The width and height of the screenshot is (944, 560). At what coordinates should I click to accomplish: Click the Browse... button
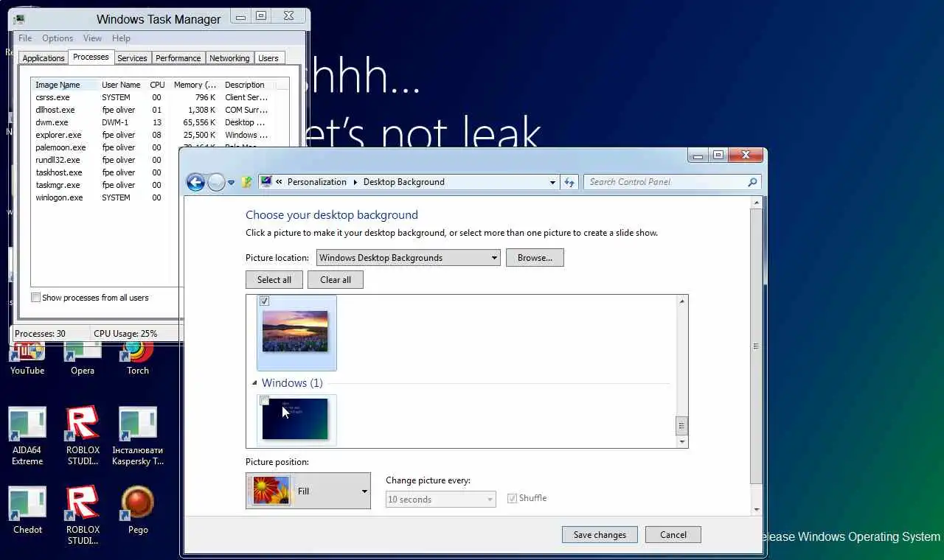[x=535, y=258]
